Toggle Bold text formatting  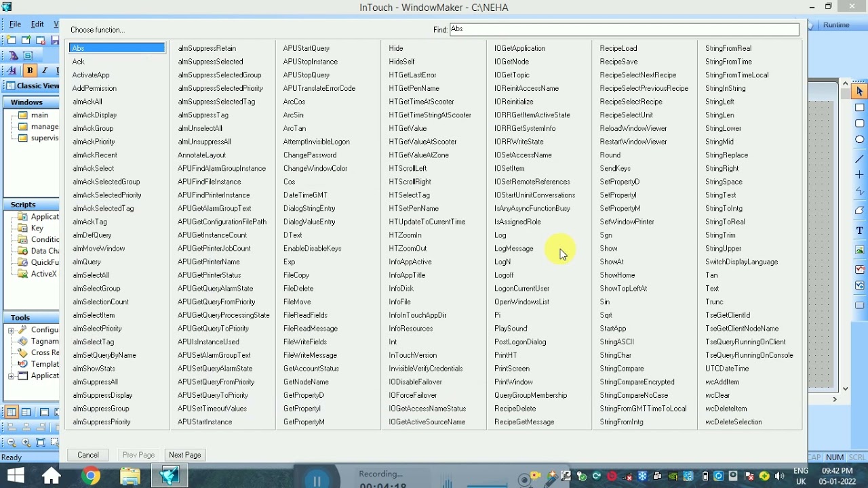coord(30,70)
